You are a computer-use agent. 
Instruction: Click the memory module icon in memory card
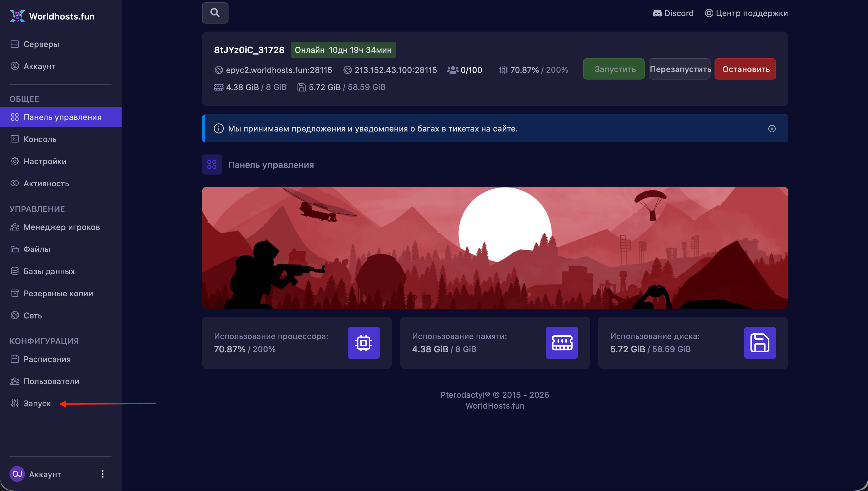pyautogui.click(x=562, y=343)
